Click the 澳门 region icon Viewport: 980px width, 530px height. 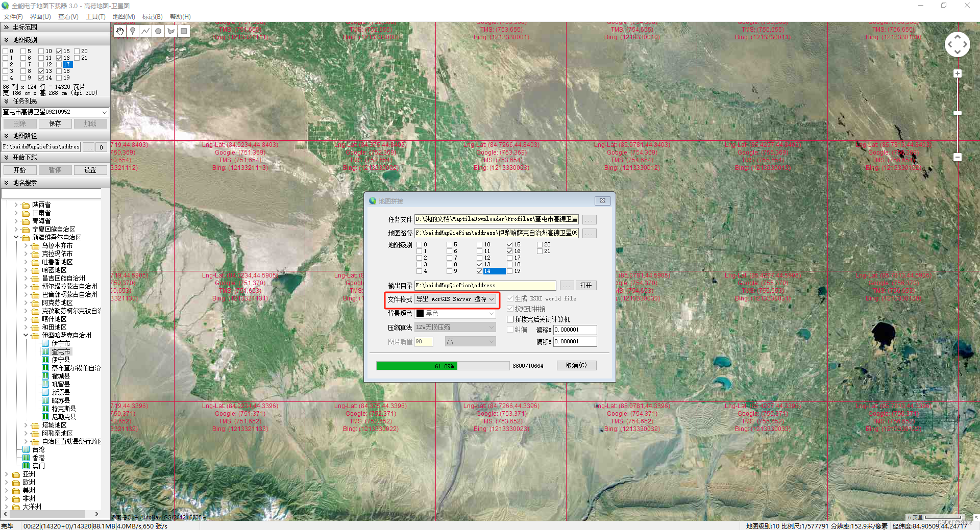click(26, 466)
